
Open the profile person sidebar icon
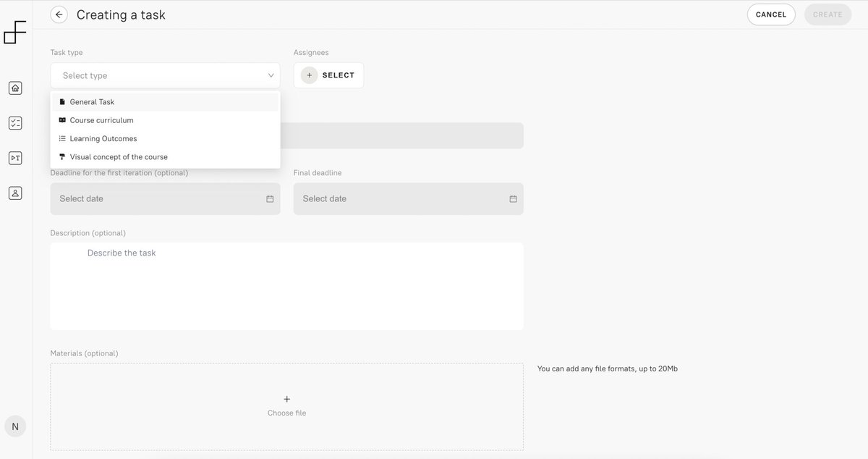pyautogui.click(x=15, y=193)
